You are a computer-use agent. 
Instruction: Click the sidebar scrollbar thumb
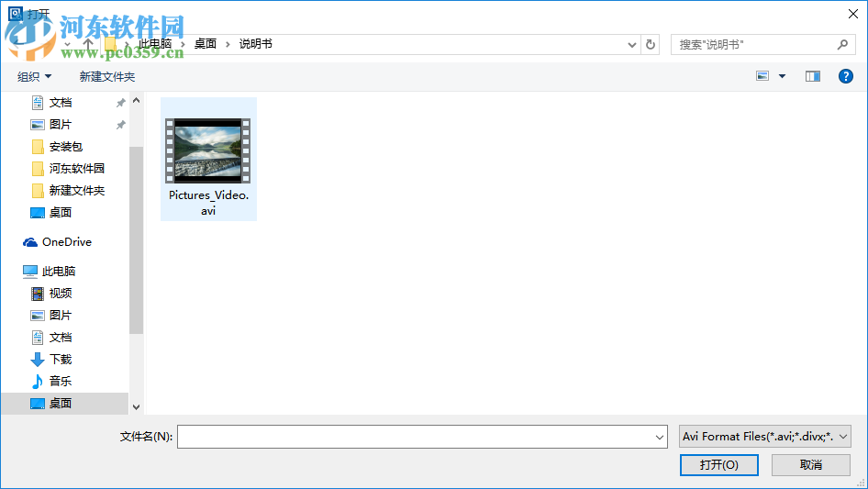(x=136, y=239)
